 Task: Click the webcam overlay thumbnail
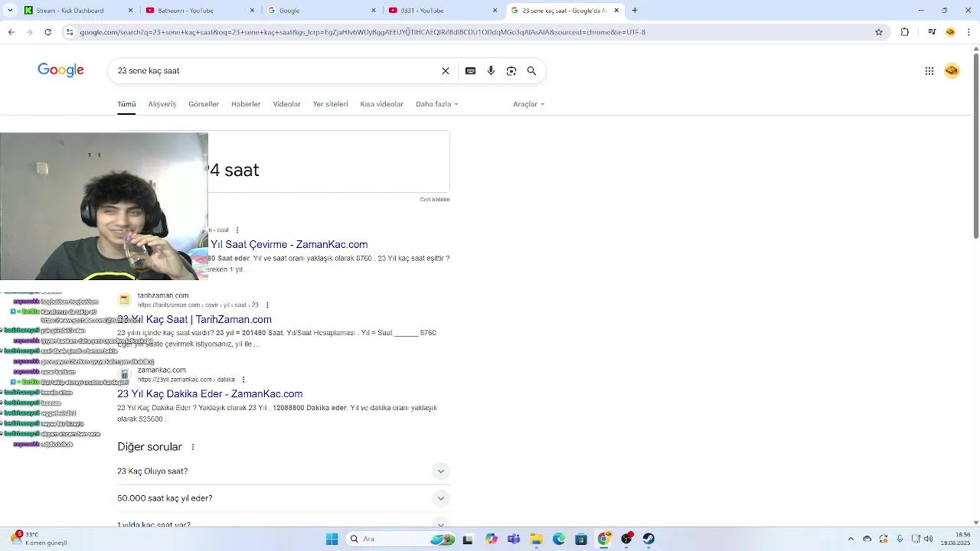click(x=104, y=207)
